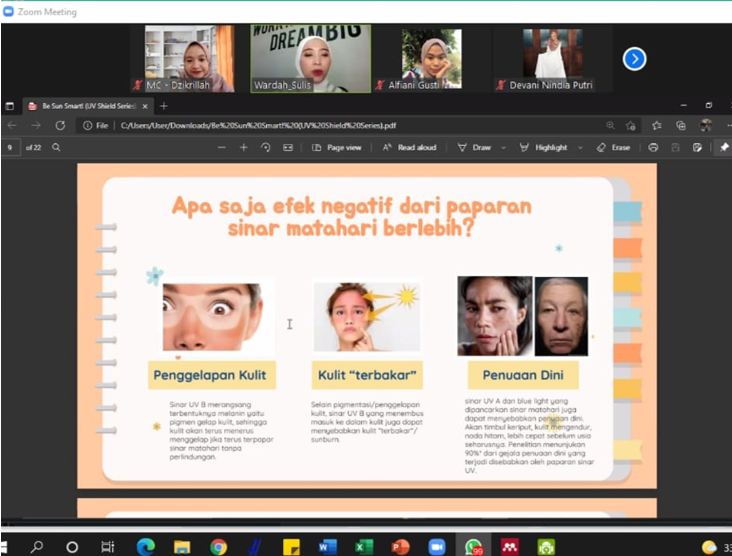
Task: Click the weather icon in taskbar
Action: tap(709, 547)
